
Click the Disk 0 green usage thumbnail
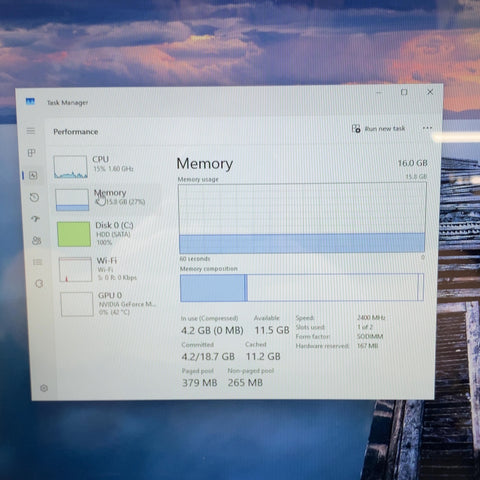tap(74, 234)
